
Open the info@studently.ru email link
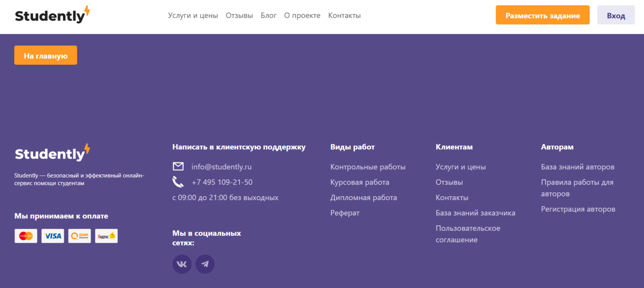(x=221, y=167)
